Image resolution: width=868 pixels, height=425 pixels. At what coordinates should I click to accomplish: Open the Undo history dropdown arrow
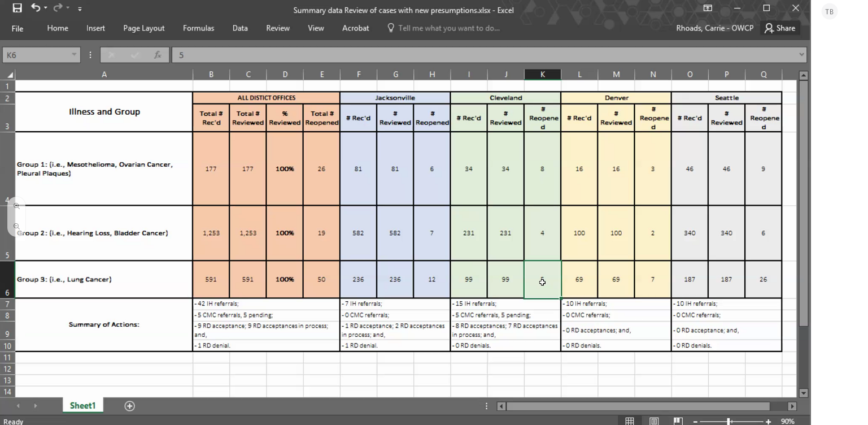tap(45, 8)
